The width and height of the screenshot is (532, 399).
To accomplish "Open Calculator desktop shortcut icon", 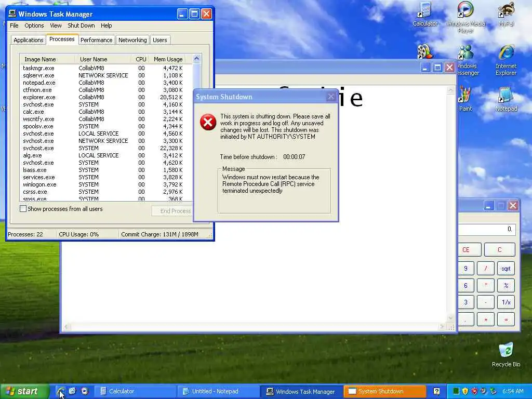I will 425,14.
